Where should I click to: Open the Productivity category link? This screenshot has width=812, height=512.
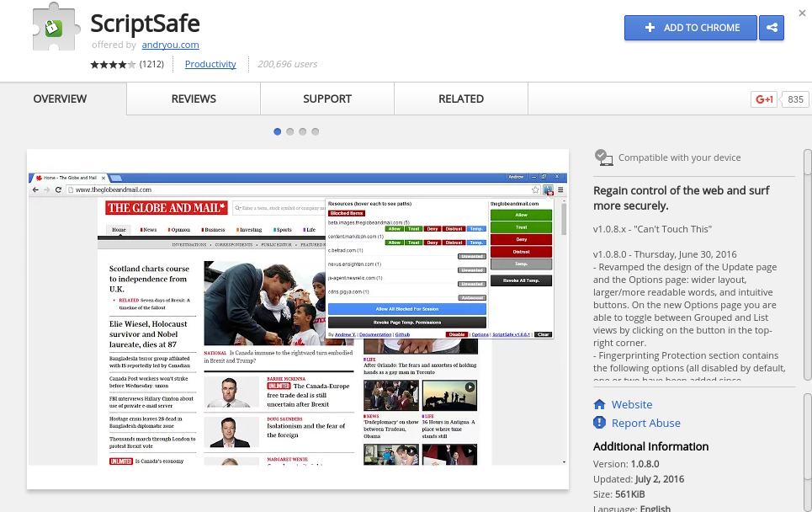(210, 64)
